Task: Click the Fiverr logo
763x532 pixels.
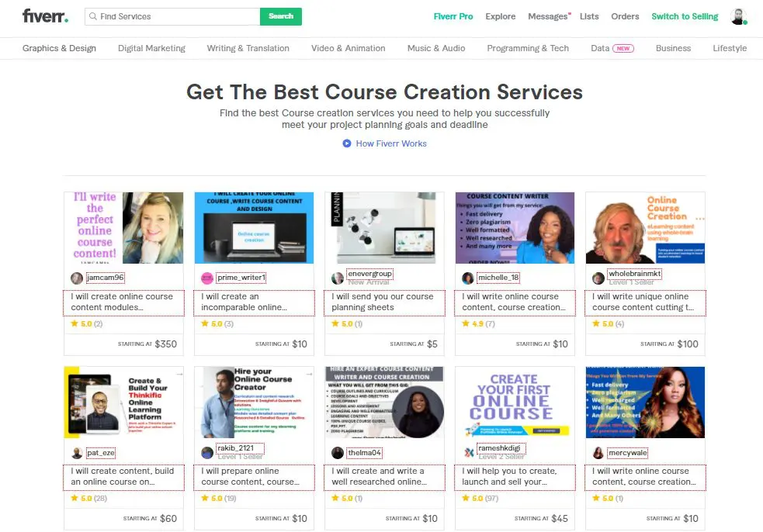Action: click(45, 16)
